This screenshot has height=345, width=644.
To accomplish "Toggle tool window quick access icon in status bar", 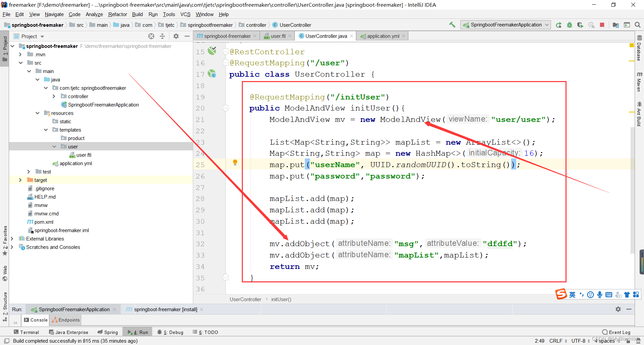I will coord(6,341).
